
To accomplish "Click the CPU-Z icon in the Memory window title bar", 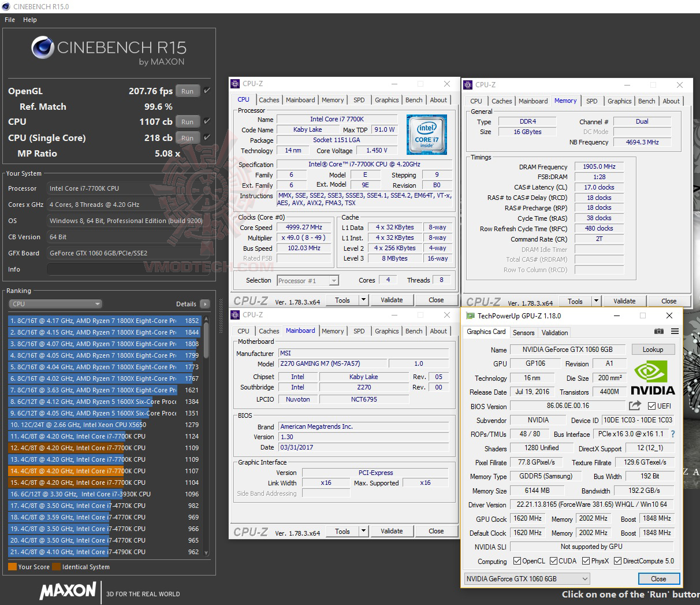I will point(468,85).
